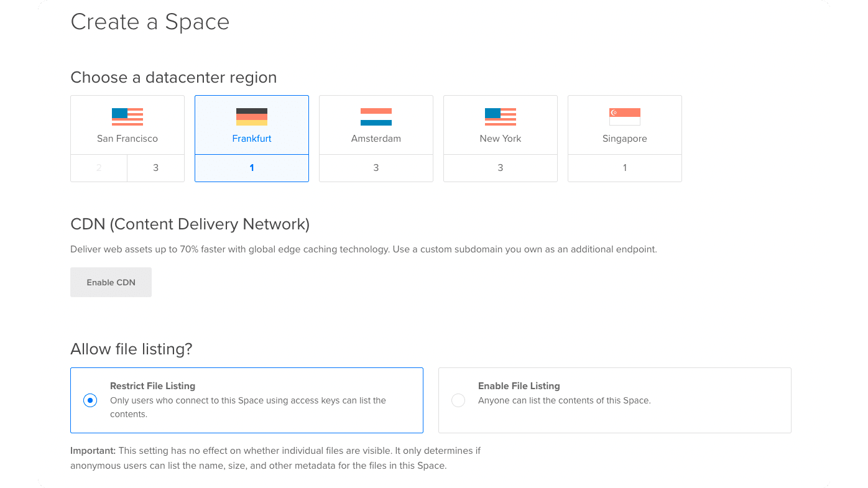The width and height of the screenshot is (868, 488).
Task: Click the New York region label
Action: coord(501,139)
